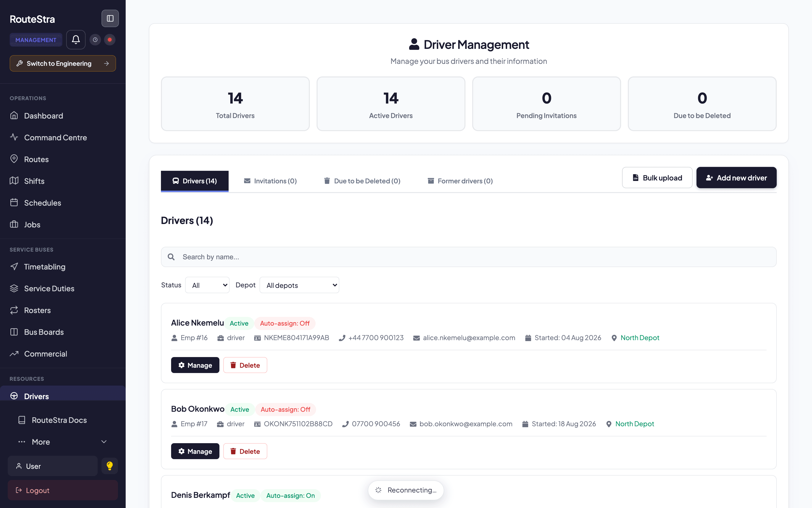Click Alice Nkemelu's North Depot link
The height and width of the screenshot is (508, 812).
click(x=640, y=338)
